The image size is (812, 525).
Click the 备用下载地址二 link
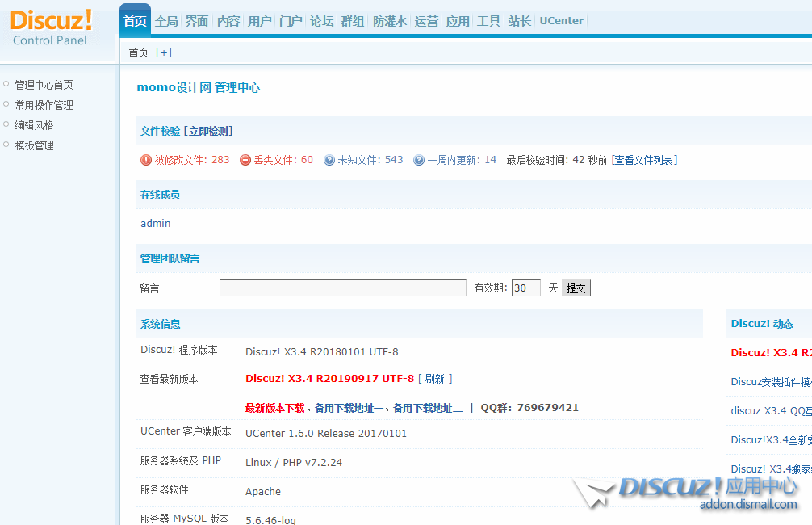tap(428, 409)
